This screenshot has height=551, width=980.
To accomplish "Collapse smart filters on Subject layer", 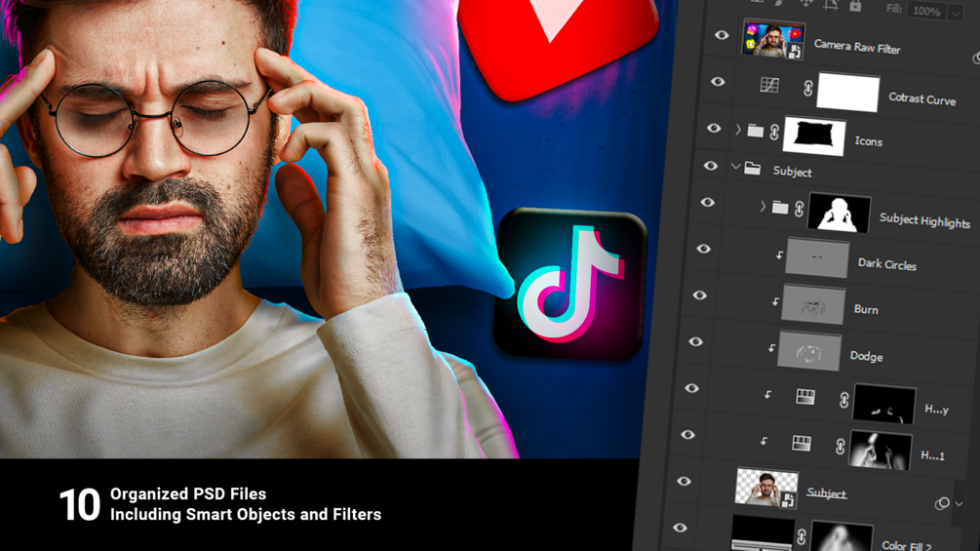I will [x=959, y=504].
